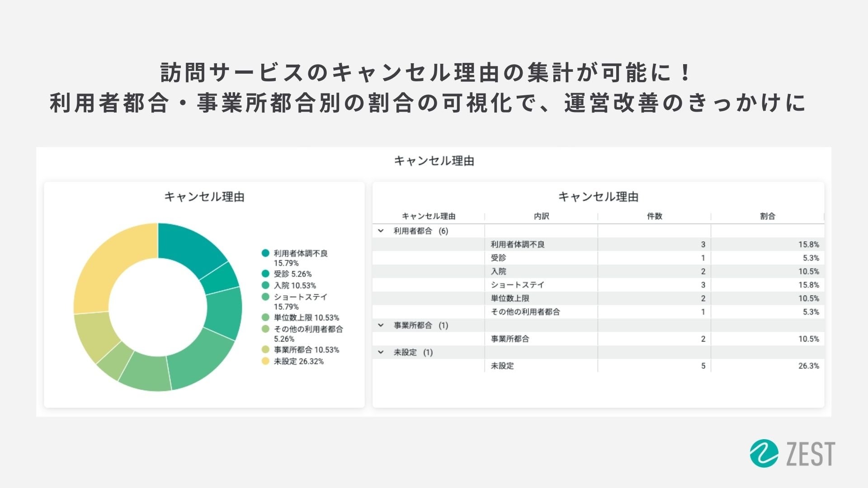
Task: Click the 内訳 column header
Action: [x=541, y=216]
